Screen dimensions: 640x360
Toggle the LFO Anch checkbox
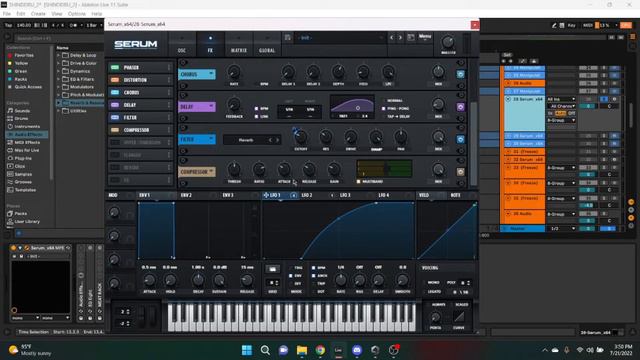tap(313, 276)
